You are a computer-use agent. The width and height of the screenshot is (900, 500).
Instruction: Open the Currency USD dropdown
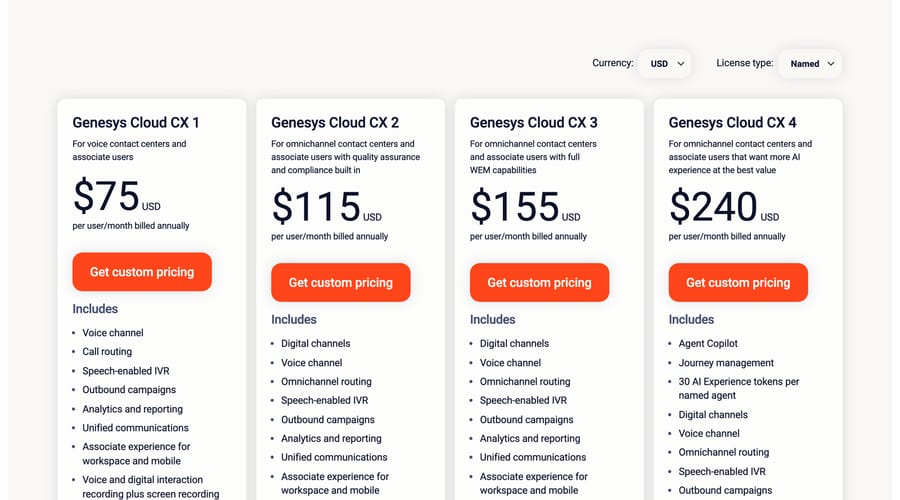coord(665,64)
